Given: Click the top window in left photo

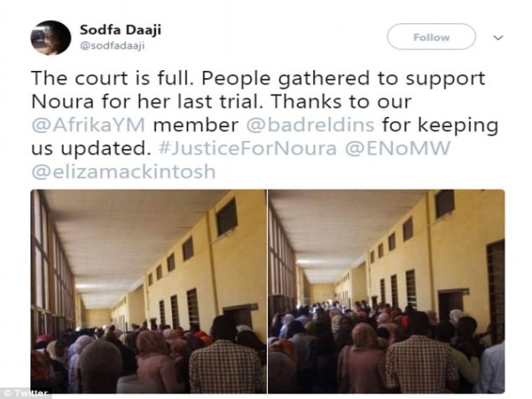Looking at the screenshot, I should pos(227,217).
